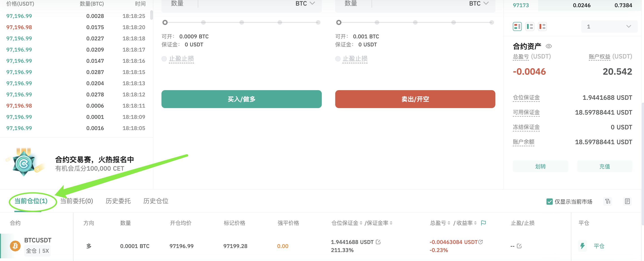
Task: Click the 买入/做多 button
Action: (x=241, y=99)
